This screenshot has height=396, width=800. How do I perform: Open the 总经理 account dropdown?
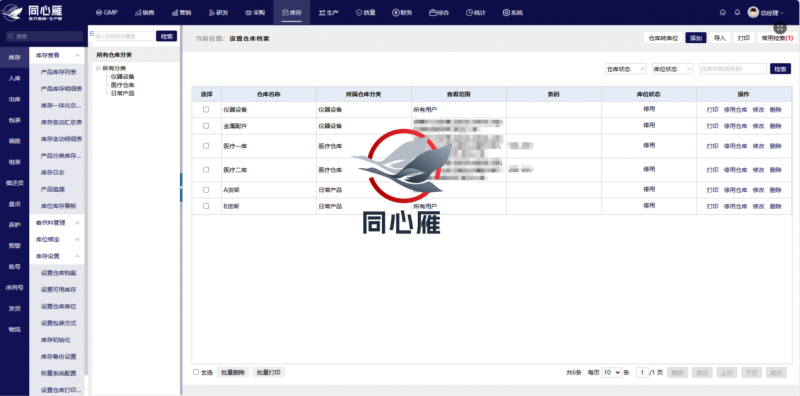(x=772, y=13)
